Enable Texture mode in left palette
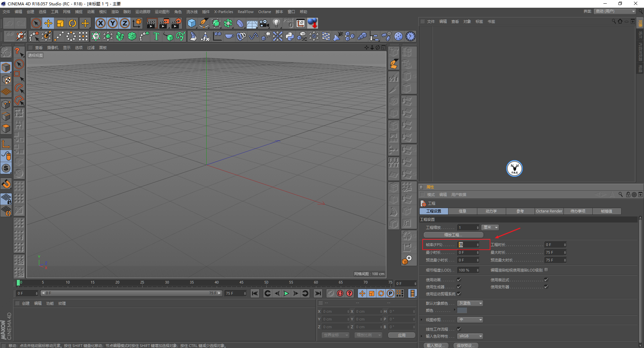644x348 pixels. (x=6, y=80)
